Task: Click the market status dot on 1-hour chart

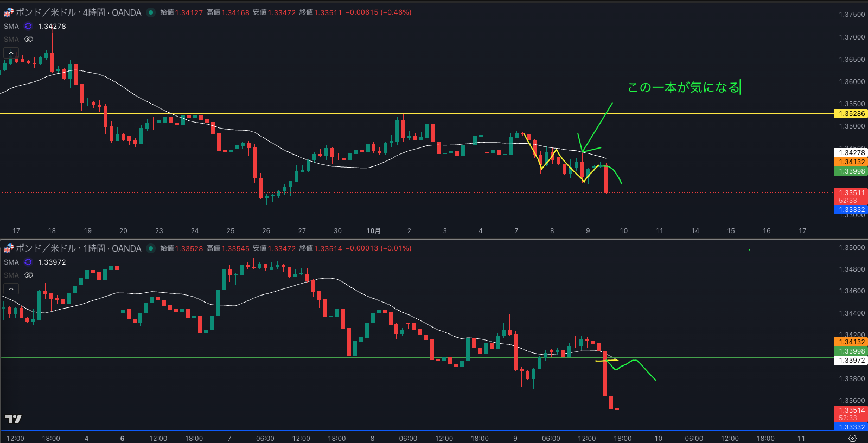Action: coord(151,248)
